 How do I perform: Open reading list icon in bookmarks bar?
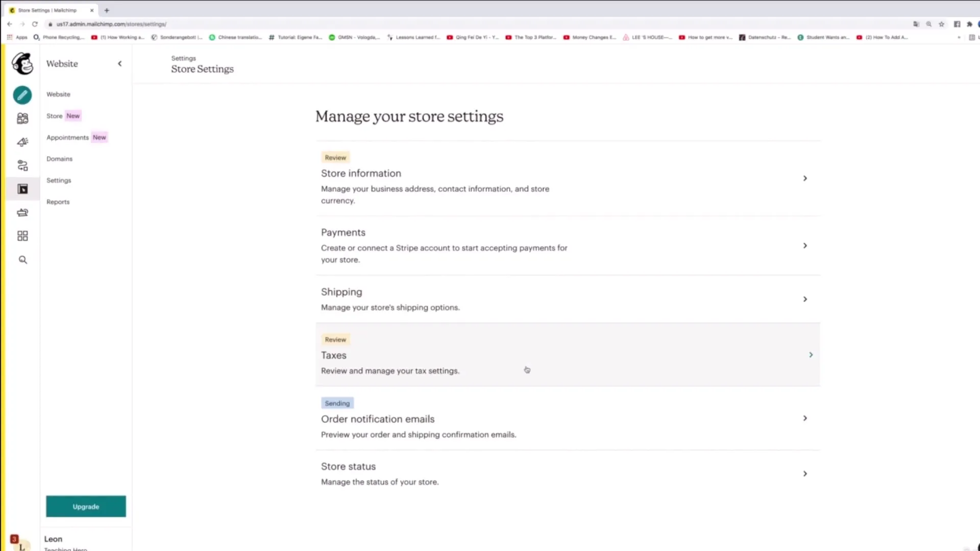(x=972, y=37)
